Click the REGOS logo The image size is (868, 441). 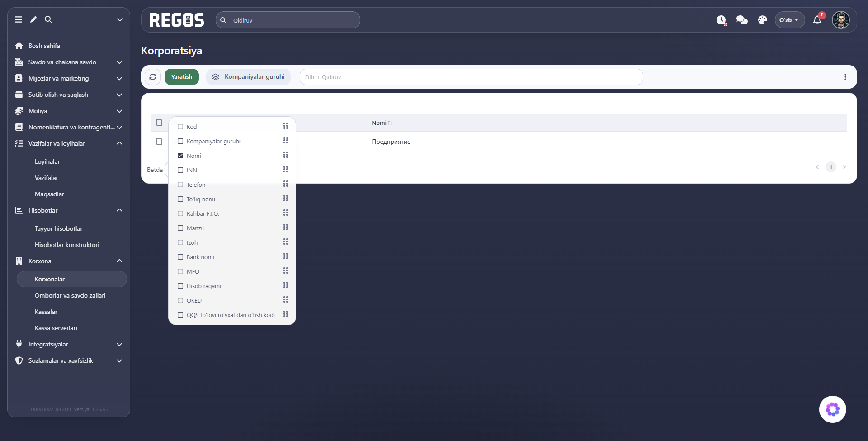pyautogui.click(x=176, y=20)
